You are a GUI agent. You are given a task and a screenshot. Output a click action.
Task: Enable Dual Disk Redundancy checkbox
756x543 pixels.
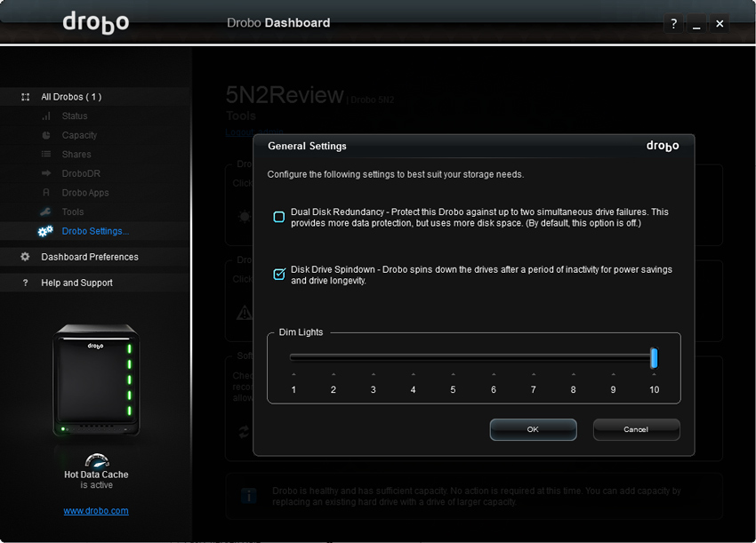278,217
